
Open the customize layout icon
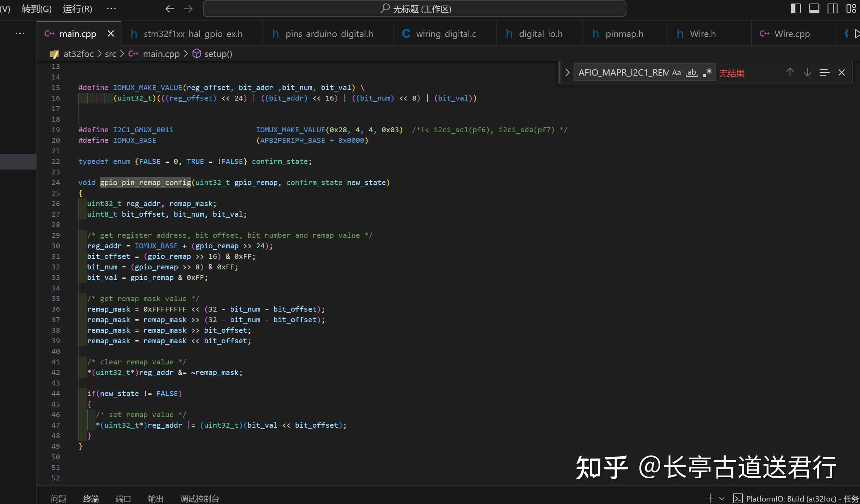pos(851,8)
